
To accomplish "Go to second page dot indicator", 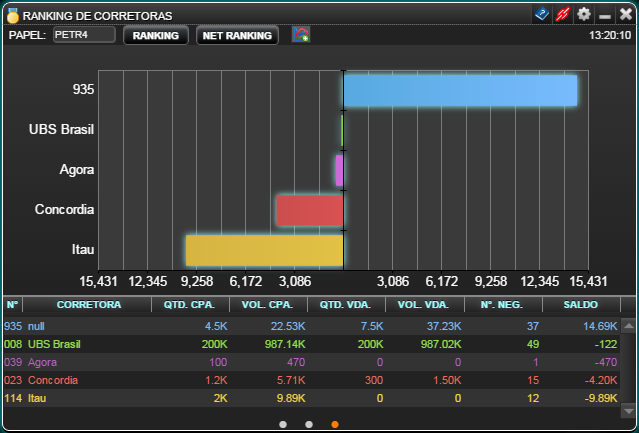I will pos(309,424).
